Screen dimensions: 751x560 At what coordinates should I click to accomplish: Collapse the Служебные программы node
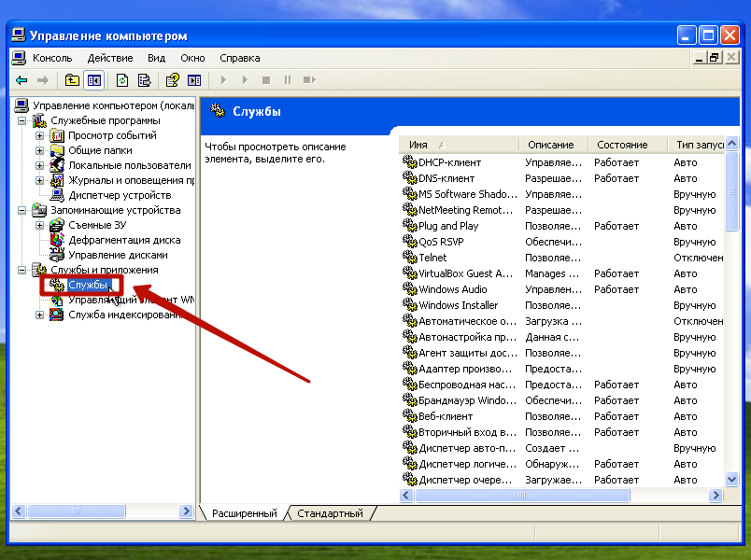point(22,120)
